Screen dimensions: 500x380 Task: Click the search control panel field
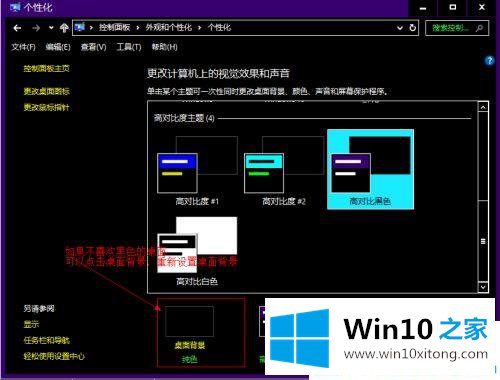point(457,28)
